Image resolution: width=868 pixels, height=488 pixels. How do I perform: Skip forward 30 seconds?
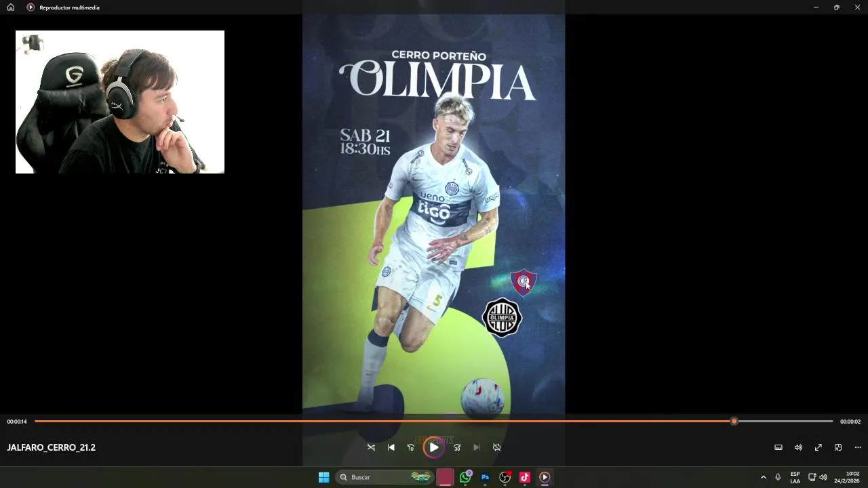457,447
